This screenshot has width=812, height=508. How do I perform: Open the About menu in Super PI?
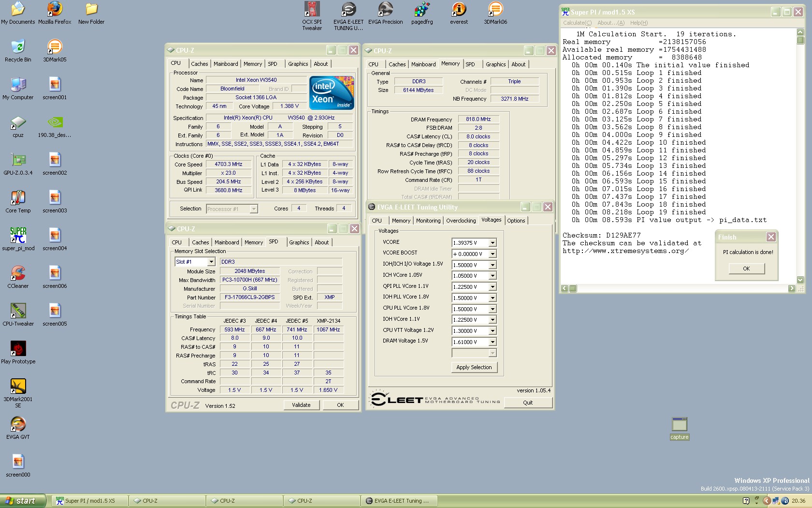click(x=610, y=23)
